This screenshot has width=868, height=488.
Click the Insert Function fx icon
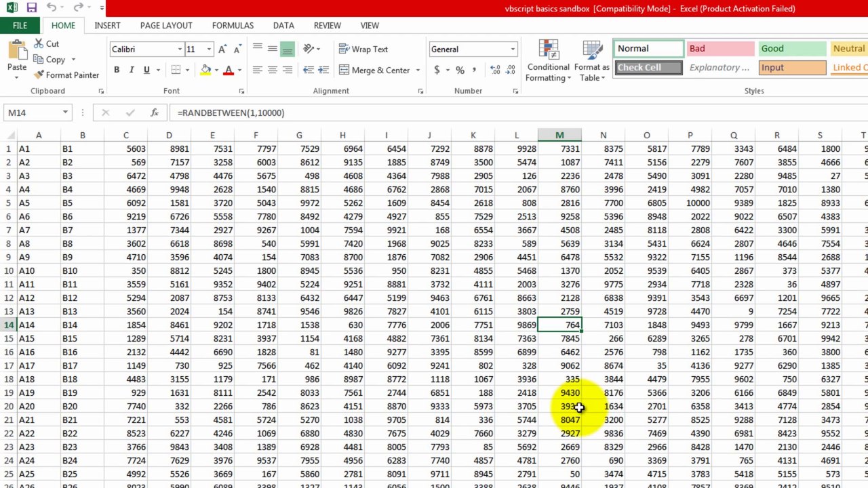tap(155, 113)
